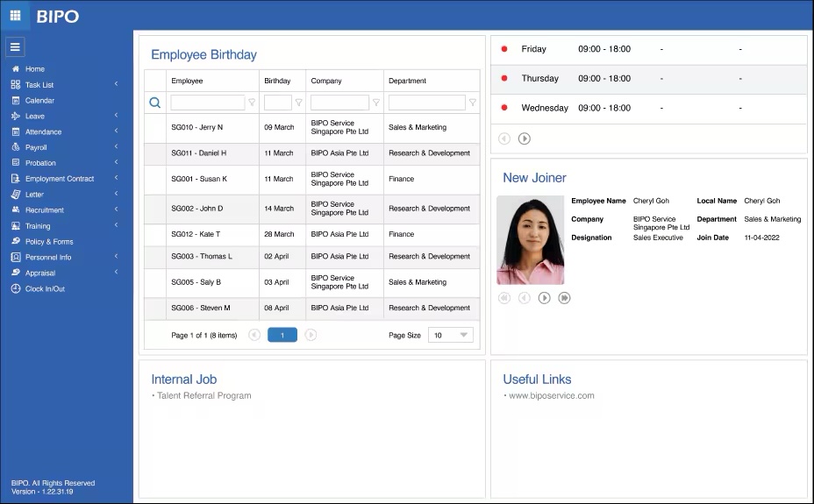Screen dimensions: 814x504
Task: Expand the Attendance submenu chevron
Action: click(117, 131)
